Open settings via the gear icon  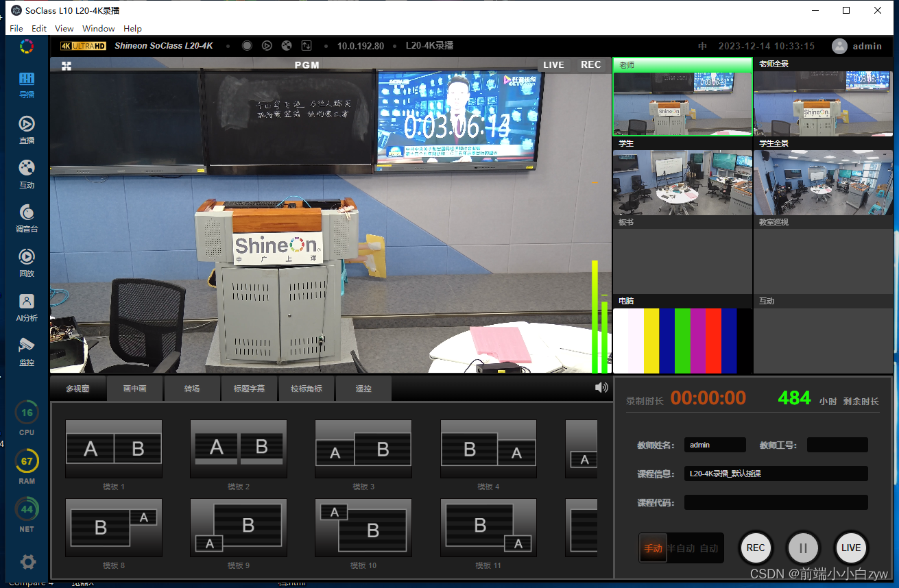[28, 562]
